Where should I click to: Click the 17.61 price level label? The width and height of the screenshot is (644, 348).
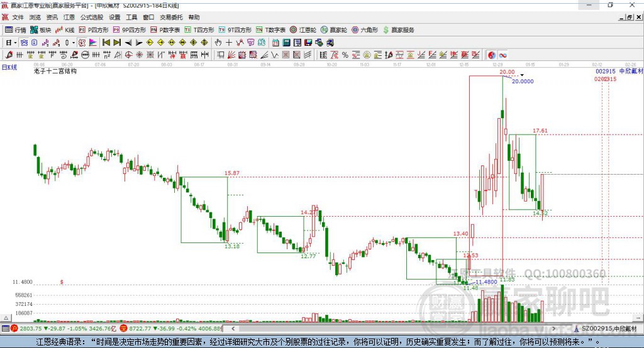(x=540, y=131)
